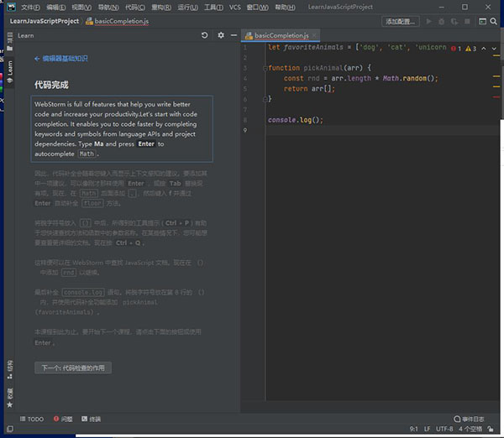Screen dimensions: 504x438
Task: Go to previous highlighted problem up arrow
Action: point(484,49)
